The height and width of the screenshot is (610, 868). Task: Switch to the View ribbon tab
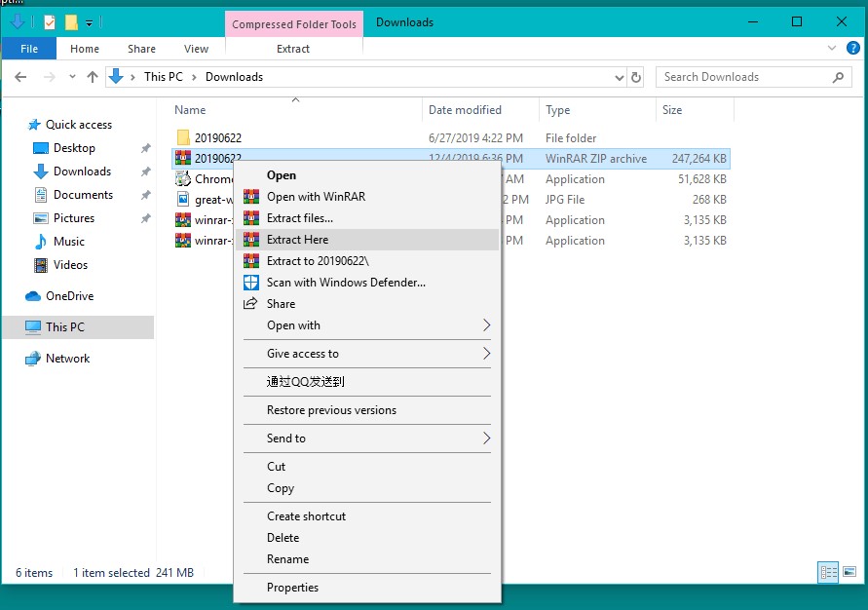(196, 49)
